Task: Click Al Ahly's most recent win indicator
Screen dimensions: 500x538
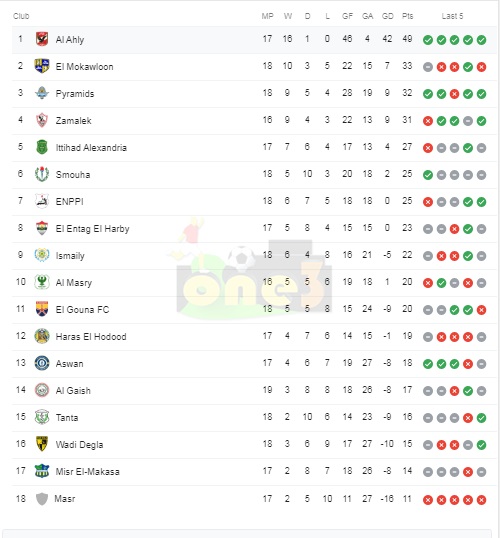Action: coord(481,40)
